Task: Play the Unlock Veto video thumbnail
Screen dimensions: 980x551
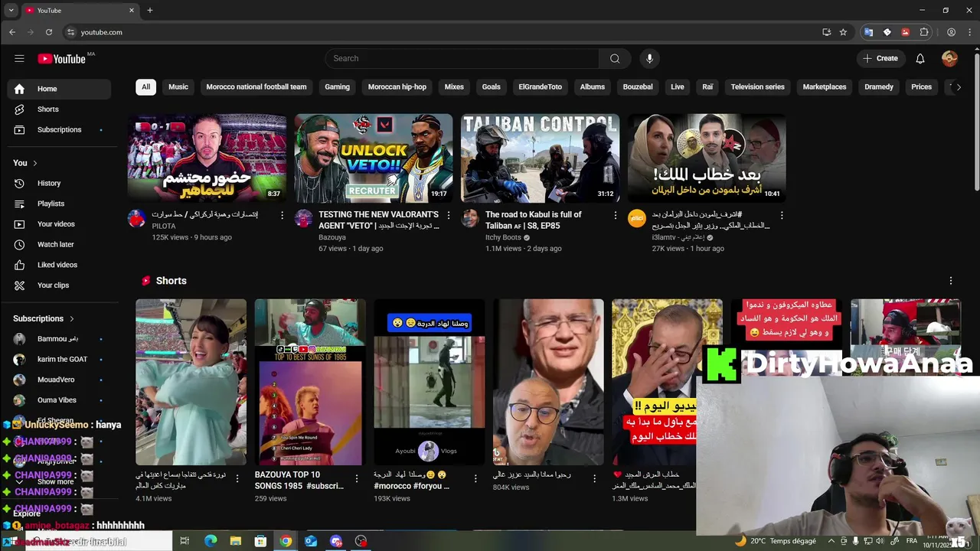Action: pos(374,158)
